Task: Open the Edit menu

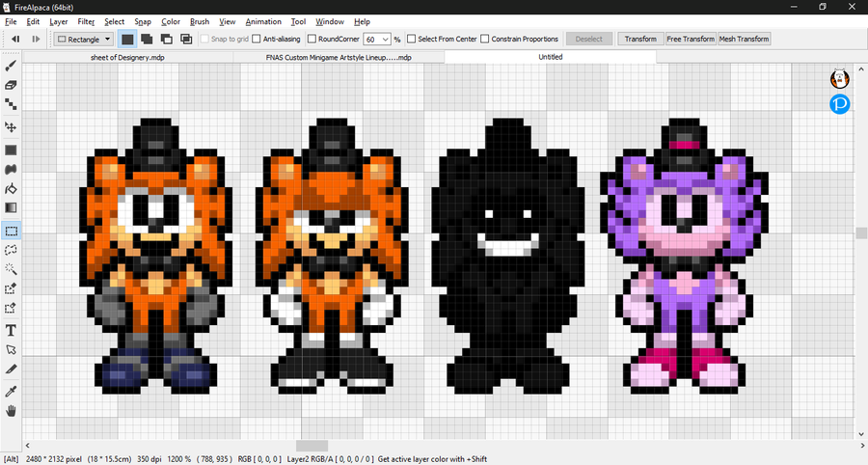Action: pos(33,21)
